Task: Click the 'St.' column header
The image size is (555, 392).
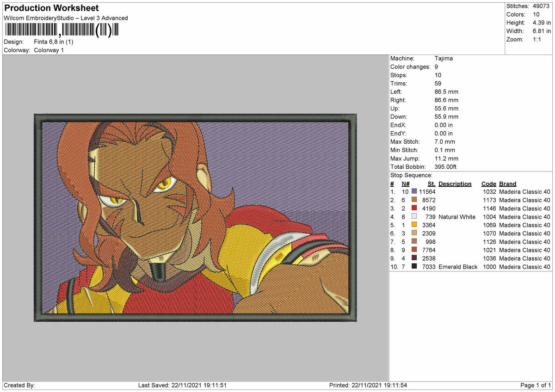Action: click(x=432, y=184)
